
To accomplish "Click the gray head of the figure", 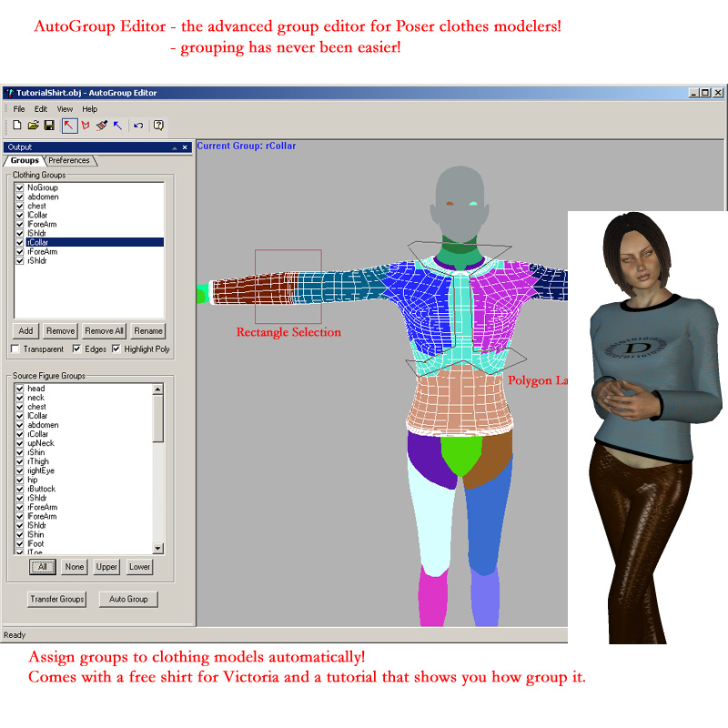I will tap(460, 204).
